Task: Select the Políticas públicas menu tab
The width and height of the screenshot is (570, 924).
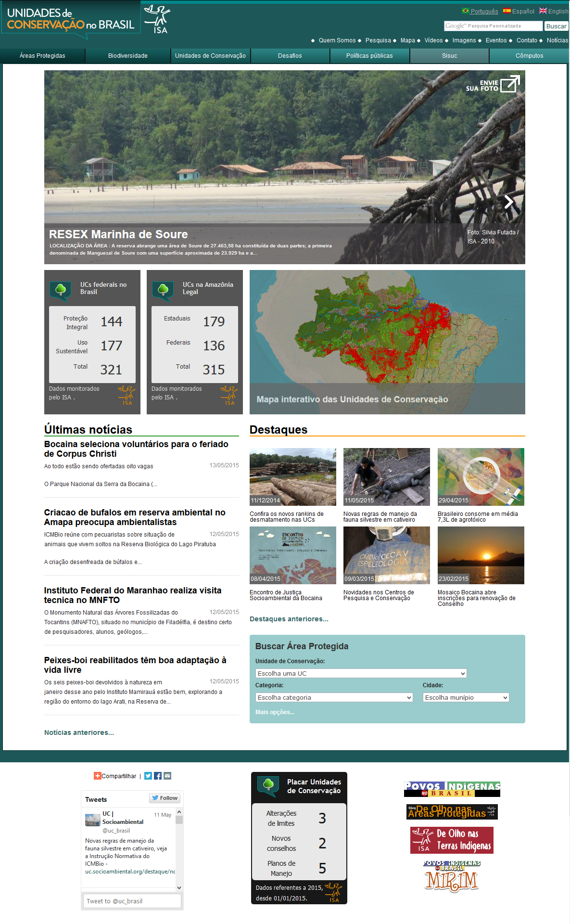Action: [369, 56]
